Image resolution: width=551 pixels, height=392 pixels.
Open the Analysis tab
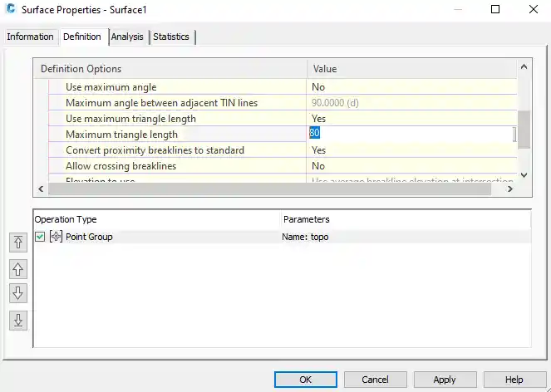127,37
